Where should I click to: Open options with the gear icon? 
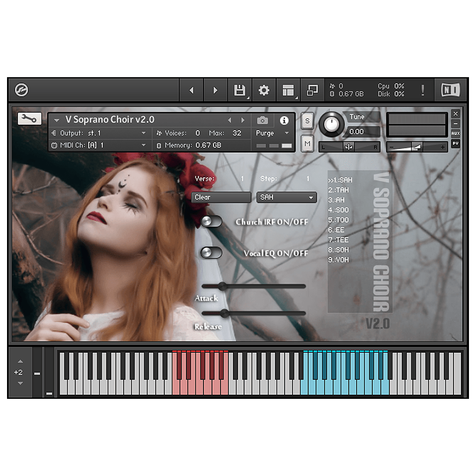[x=264, y=90]
